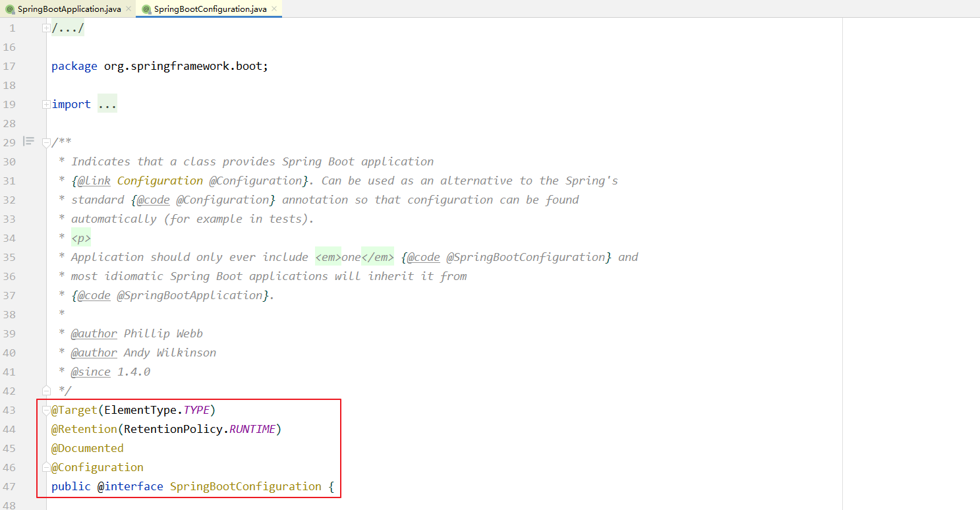Click the RUNTIME constant in RetentionPolicy.RUNTIME
Image resolution: width=980 pixels, height=510 pixels.
252,429
